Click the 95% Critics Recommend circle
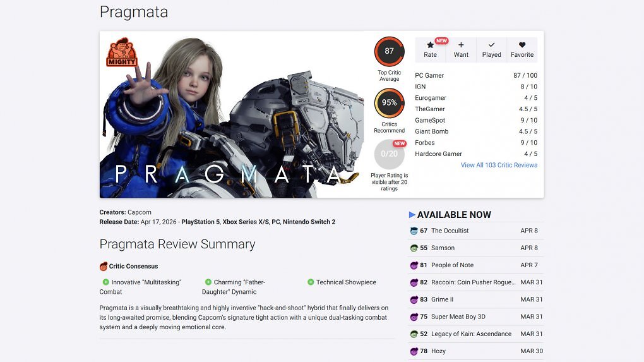The image size is (644, 362). (390, 103)
